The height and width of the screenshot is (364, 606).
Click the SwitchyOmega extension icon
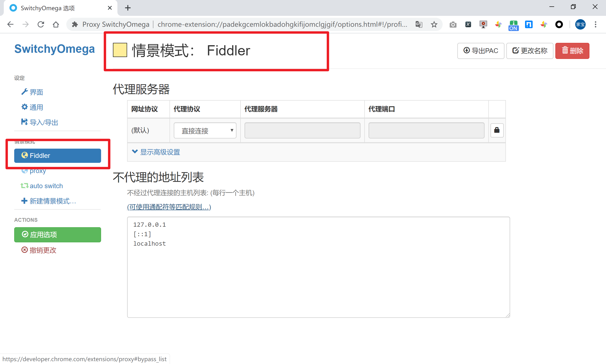559,25
